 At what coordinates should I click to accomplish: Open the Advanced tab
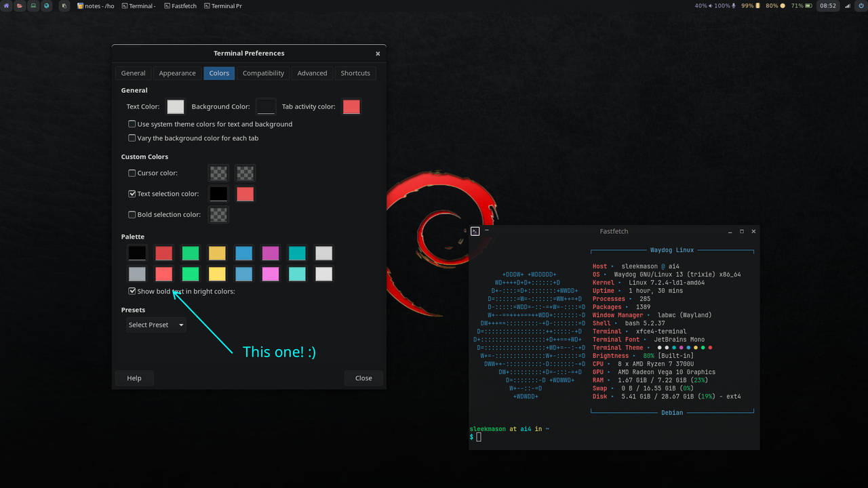(x=312, y=73)
